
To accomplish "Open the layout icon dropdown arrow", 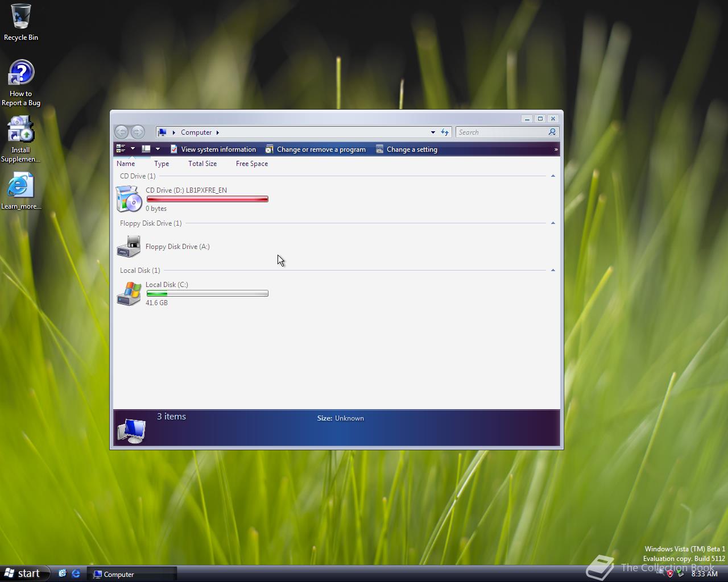I will tap(158, 149).
